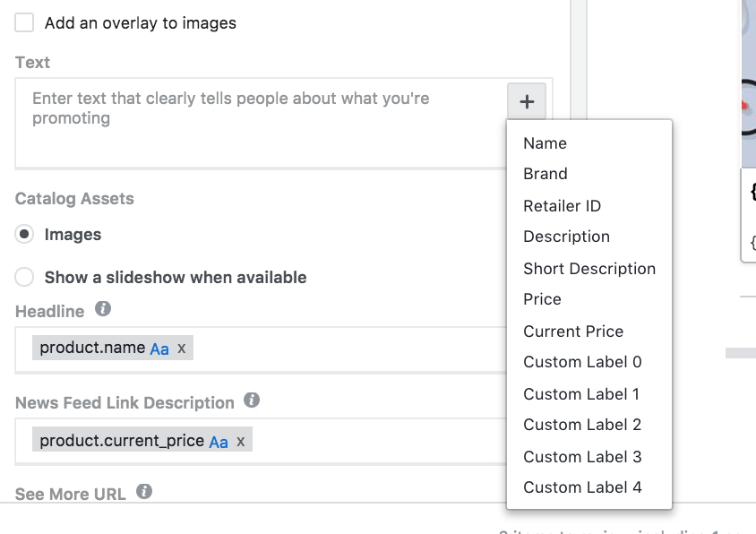Open See More URL info icon
The height and width of the screenshot is (534, 756).
tap(144, 492)
